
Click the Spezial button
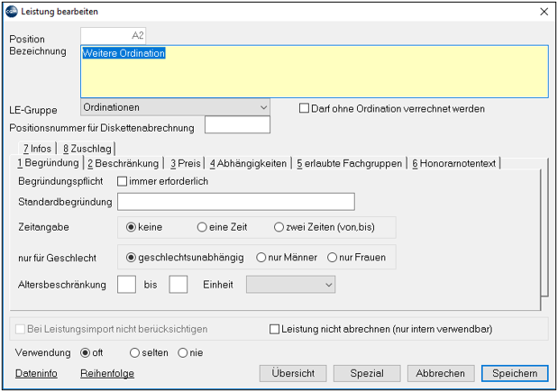coord(367,373)
